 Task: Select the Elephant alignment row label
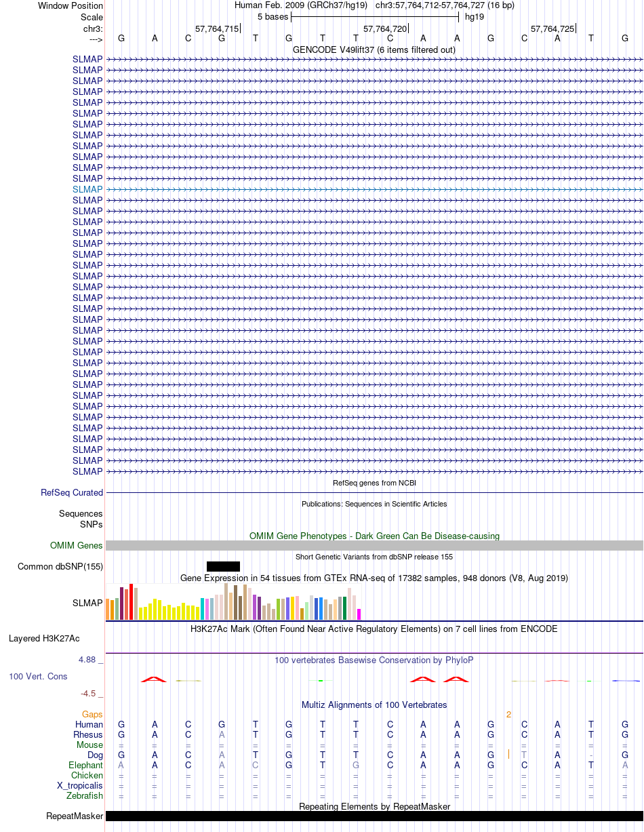coord(85,765)
